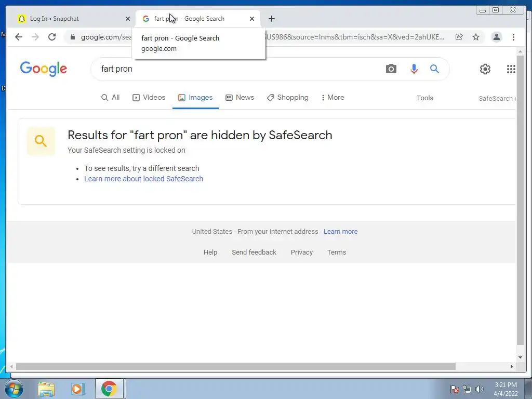Click the horizontal scrollbar thumb
Image resolution: width=532 pixels, height=399 pixels.
pos(236,366)
